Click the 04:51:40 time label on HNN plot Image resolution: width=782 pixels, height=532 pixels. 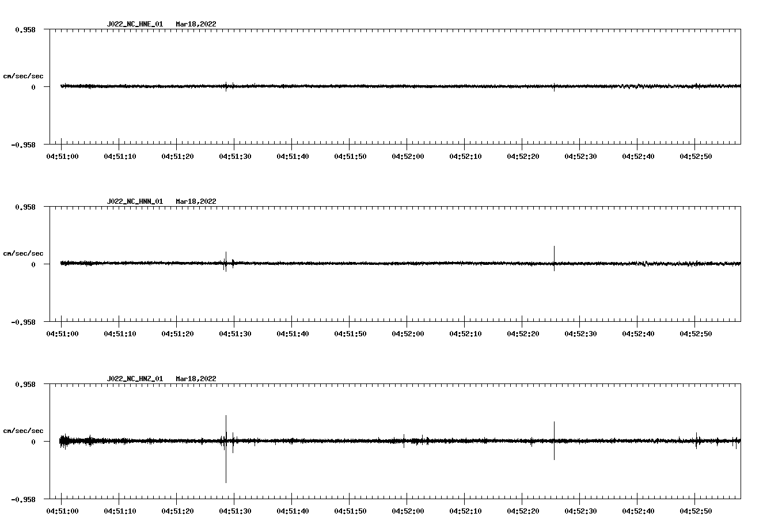pyautogui.click(x=293, y=334)
